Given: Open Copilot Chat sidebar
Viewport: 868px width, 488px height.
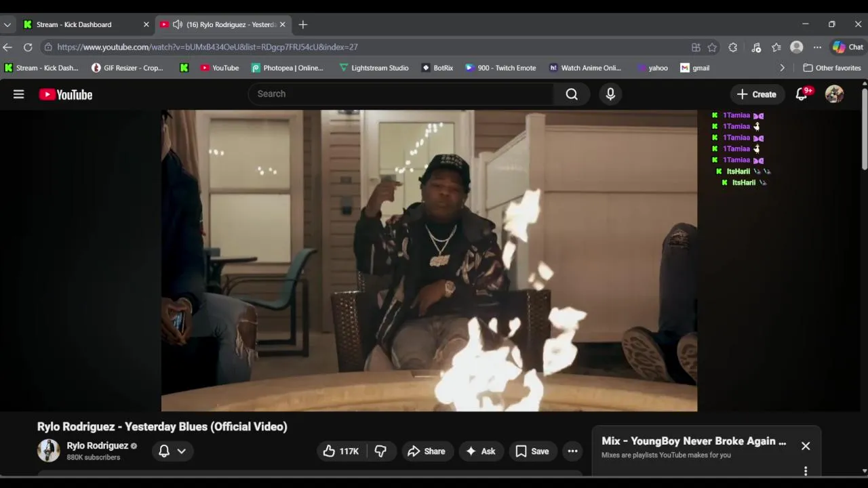Looking at the screenshot, I should pos(848,47).
